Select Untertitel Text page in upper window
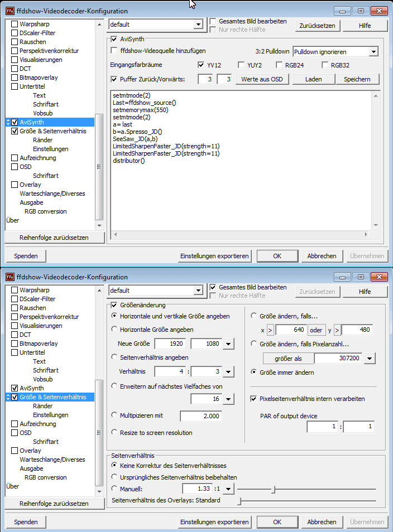The width and height of the screenshot is (393, 532). [39, 95]
